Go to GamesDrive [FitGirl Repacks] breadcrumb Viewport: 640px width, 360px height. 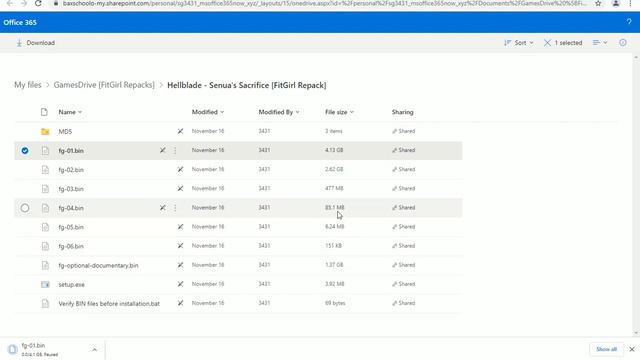(104, 85)
